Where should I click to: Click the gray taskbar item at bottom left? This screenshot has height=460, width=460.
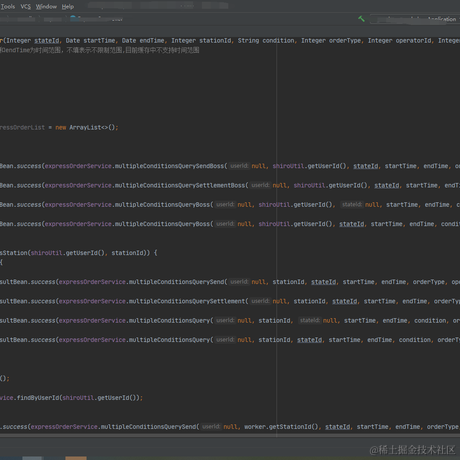coord(32,458)
